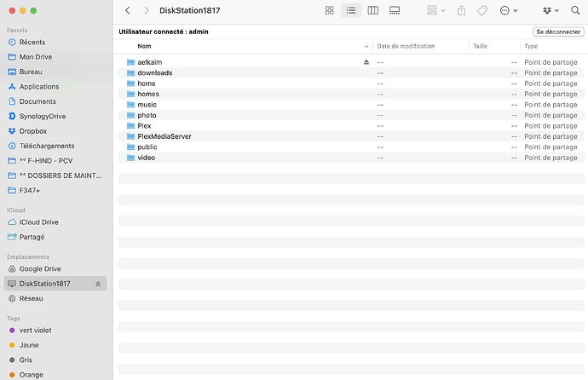Sort by the Nom column header
The image size is (588, 380).
[144, 46]
